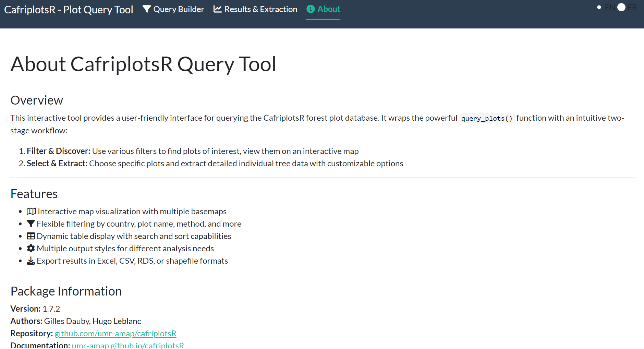Image resolution: width=644 pixels, height=349 pixels.
Task: Click the table icon beside Dynamic table display
Action: click(x=31, y=236)
